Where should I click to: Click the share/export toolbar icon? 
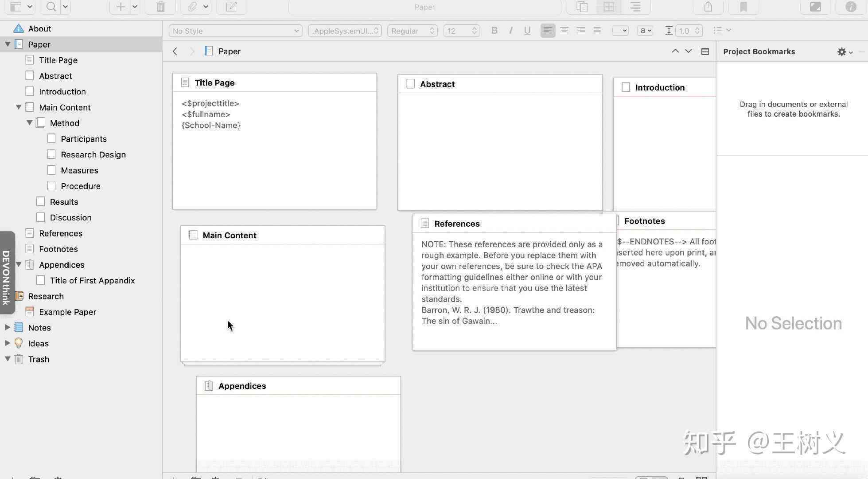708,7
